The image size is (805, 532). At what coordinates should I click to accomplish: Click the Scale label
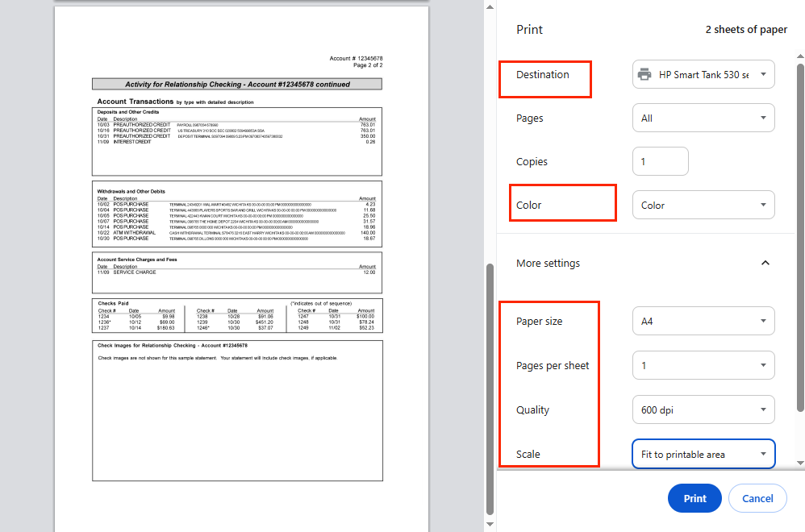528,454
